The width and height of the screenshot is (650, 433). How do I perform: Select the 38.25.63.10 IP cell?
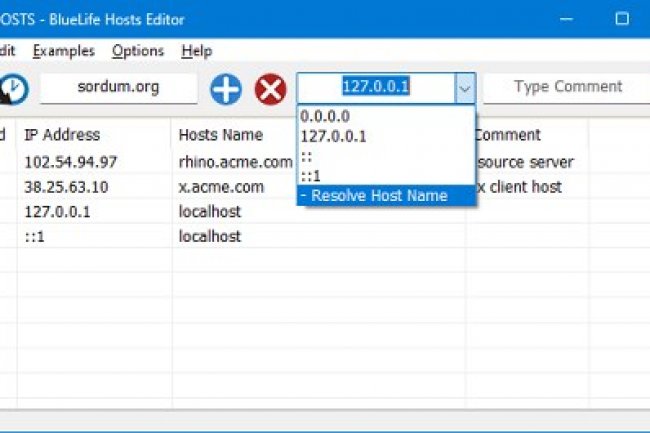[x=66, y=187]
